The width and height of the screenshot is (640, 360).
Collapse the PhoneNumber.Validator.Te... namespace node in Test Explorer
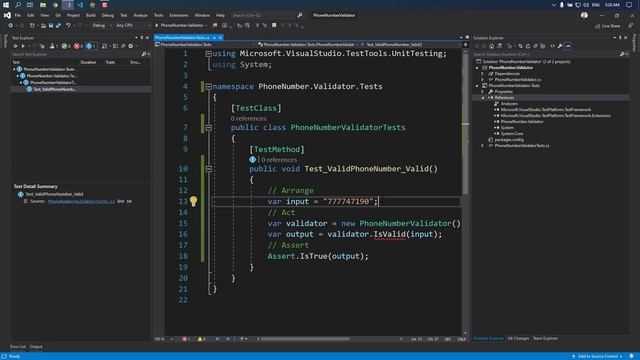point(18,76)
